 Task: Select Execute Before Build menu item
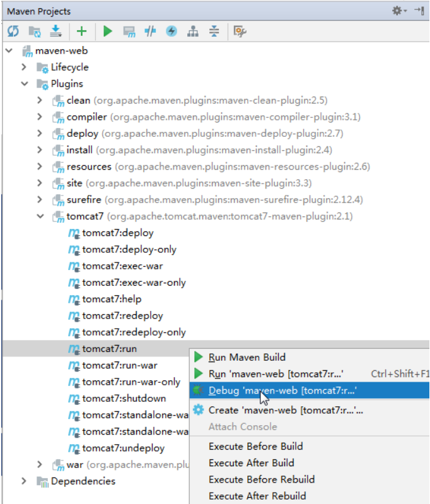point(310,446)
